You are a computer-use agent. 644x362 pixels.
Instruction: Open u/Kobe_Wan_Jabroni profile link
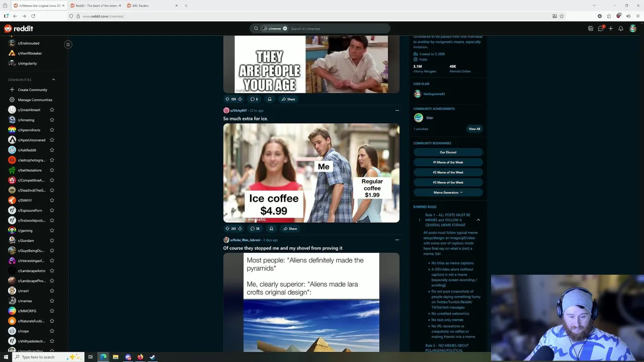point(245,240)
